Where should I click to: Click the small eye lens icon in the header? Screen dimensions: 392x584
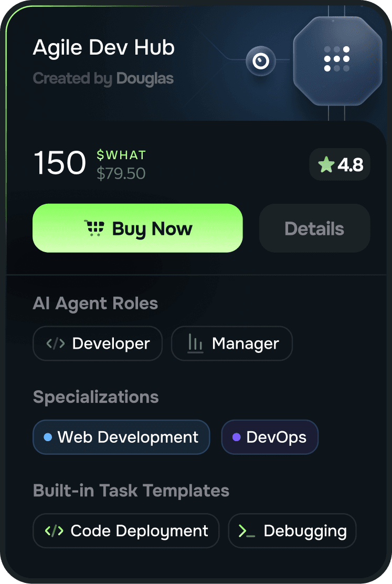tap(260, 61)
